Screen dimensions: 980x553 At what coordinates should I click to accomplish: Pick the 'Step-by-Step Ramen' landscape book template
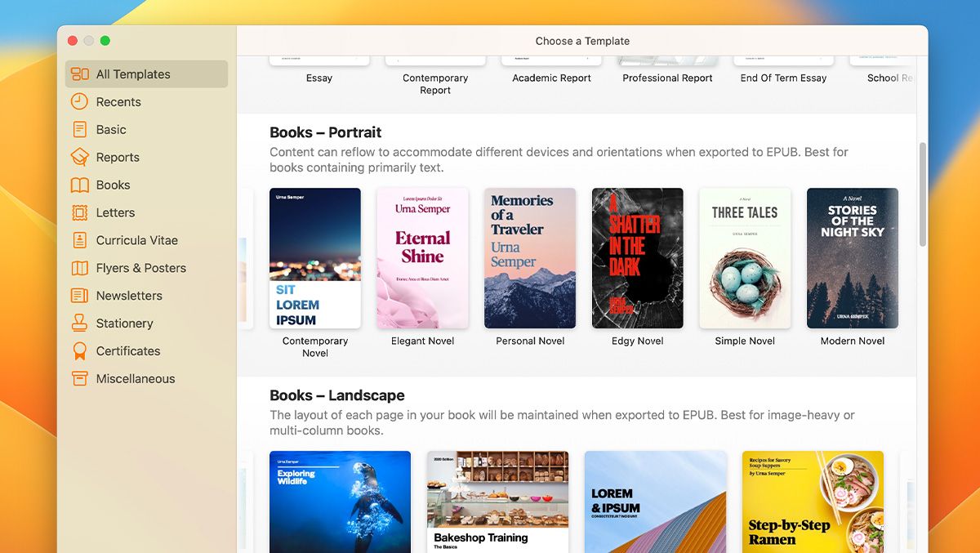[x=813, y=502]
